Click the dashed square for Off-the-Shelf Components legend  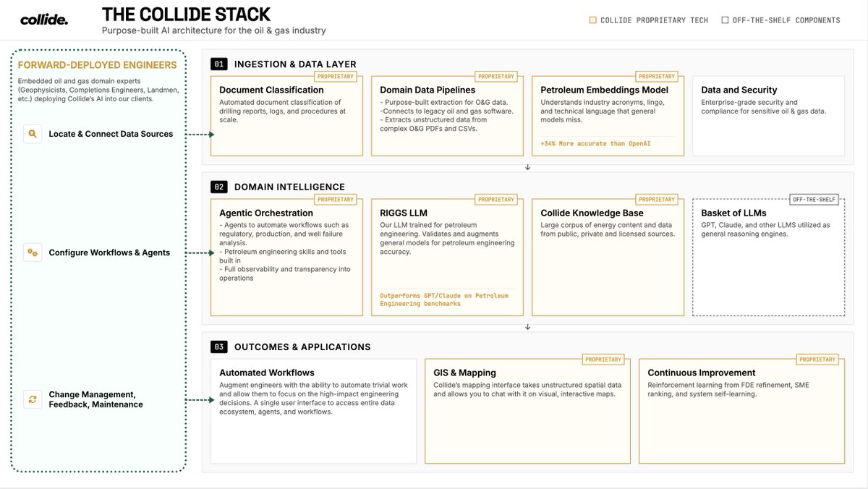point(725,20)
